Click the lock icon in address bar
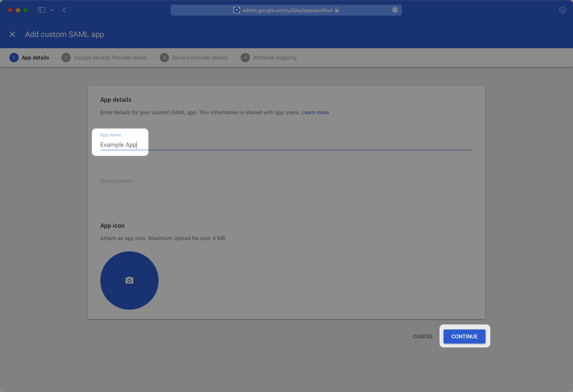Screen dimensions: 573x392 point(337,10)
